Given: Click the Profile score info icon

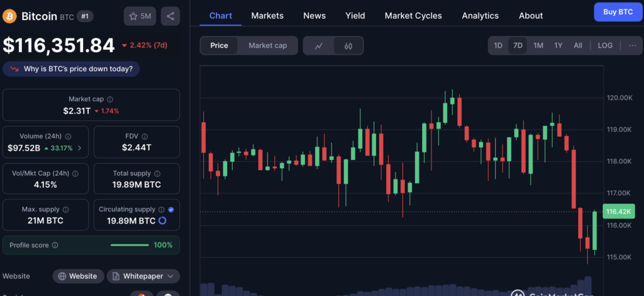Looking at the screenshot, I should (x=55, y=245).
